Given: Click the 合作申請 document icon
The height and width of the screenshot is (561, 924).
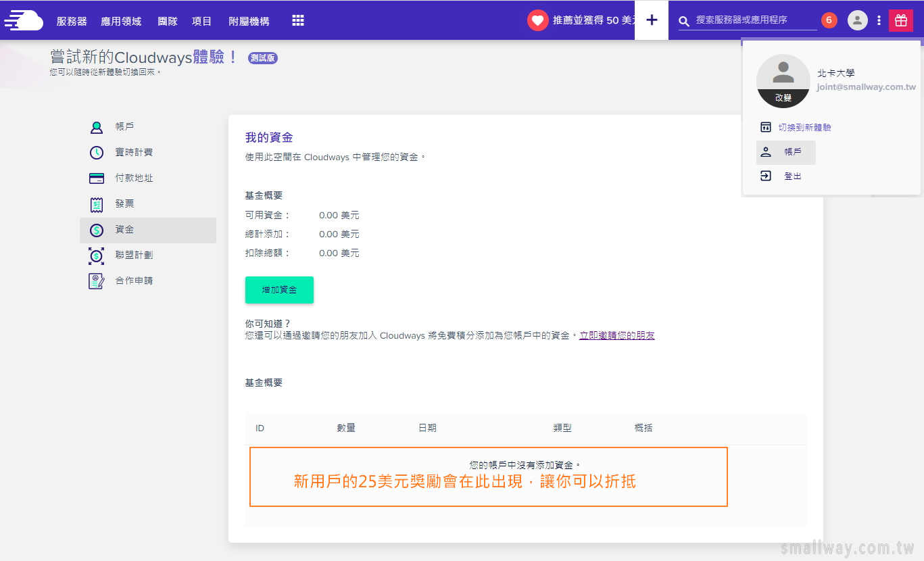Looking at the screenshot, I should coord(97,281).
